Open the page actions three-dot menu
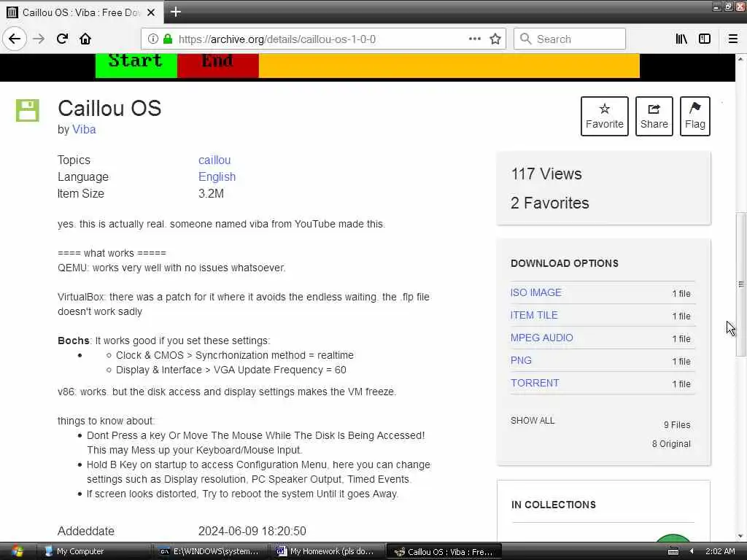This screenshot has height=560, width=747. (474, 39)
